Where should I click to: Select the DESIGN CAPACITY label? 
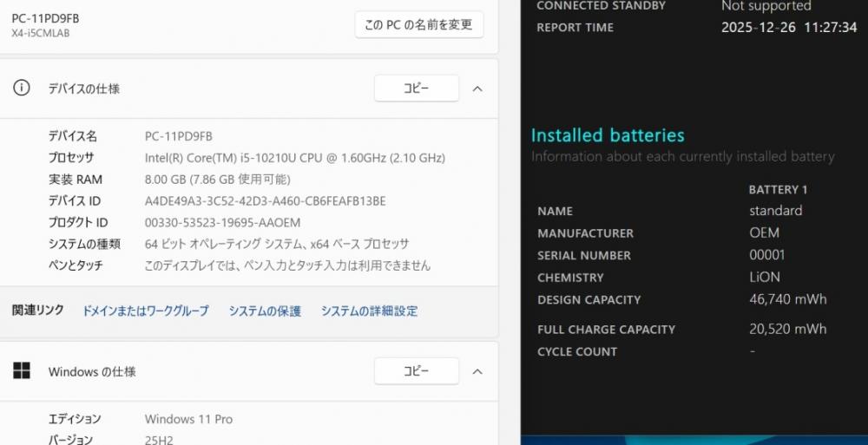(589, 300)
